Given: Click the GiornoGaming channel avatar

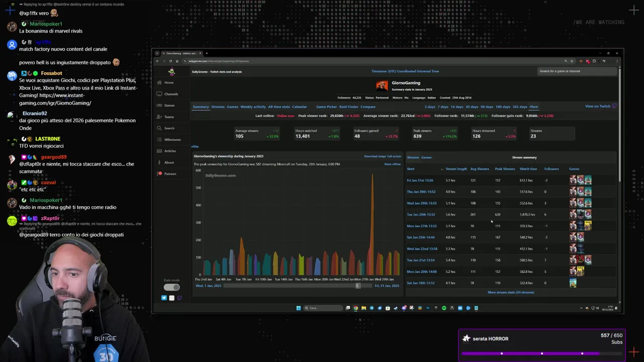Looking at the screenshot, I should click(382, 85).
